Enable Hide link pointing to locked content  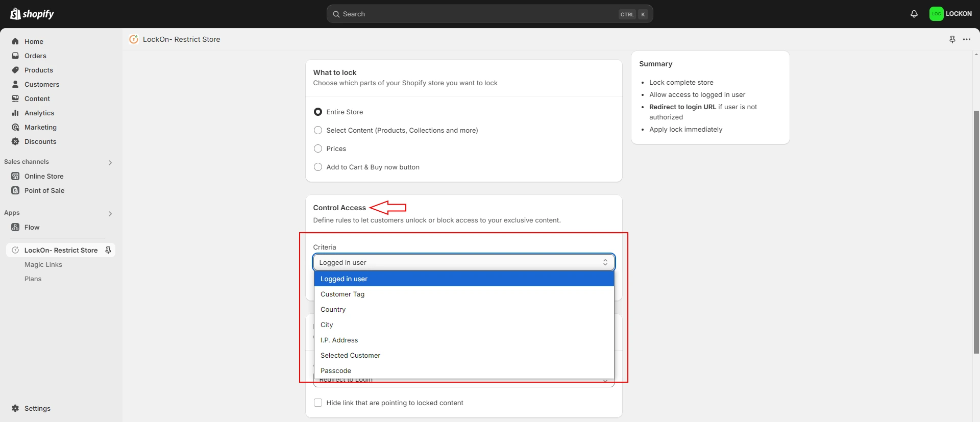[x=318, y=403]
